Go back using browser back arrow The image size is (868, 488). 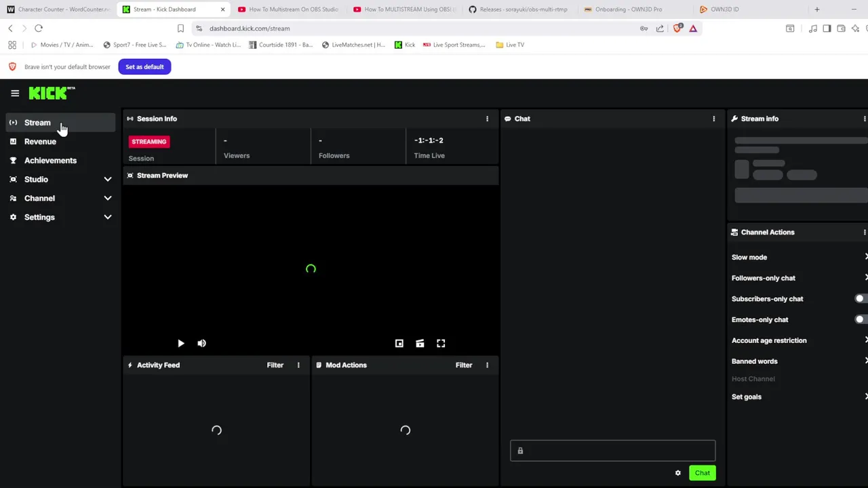[x=10, y=28]
